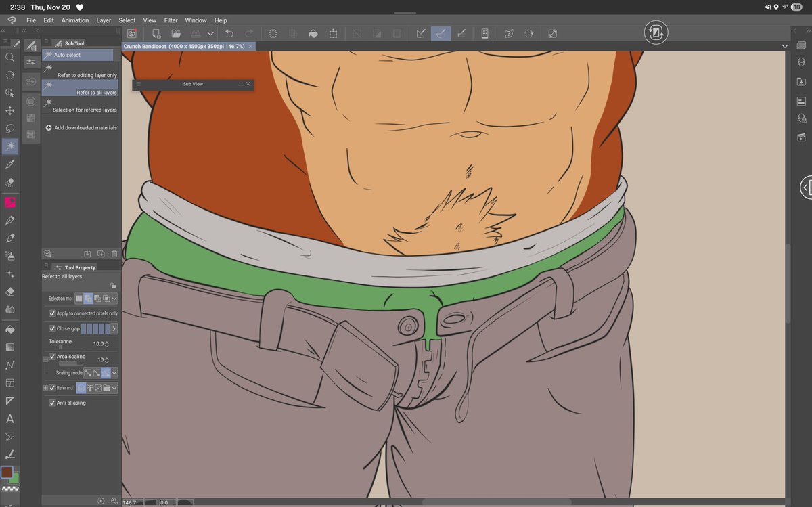Open the File menu

(31, 20)
